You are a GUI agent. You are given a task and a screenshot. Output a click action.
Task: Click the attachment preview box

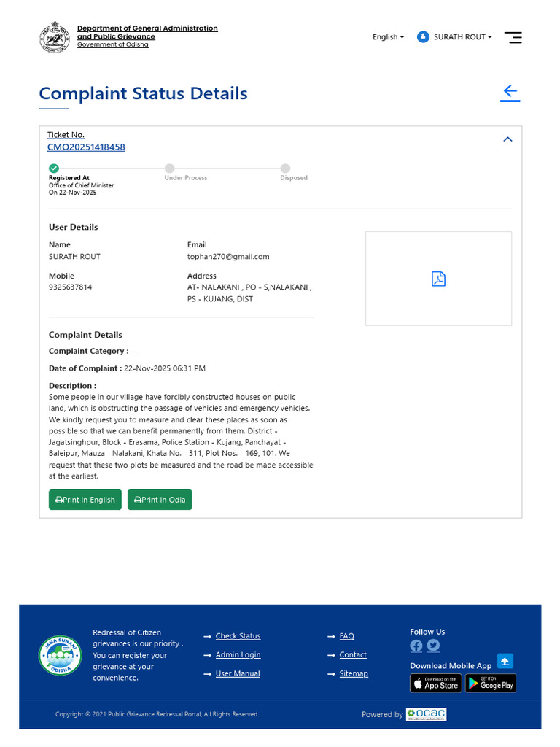tap(438, 279)
